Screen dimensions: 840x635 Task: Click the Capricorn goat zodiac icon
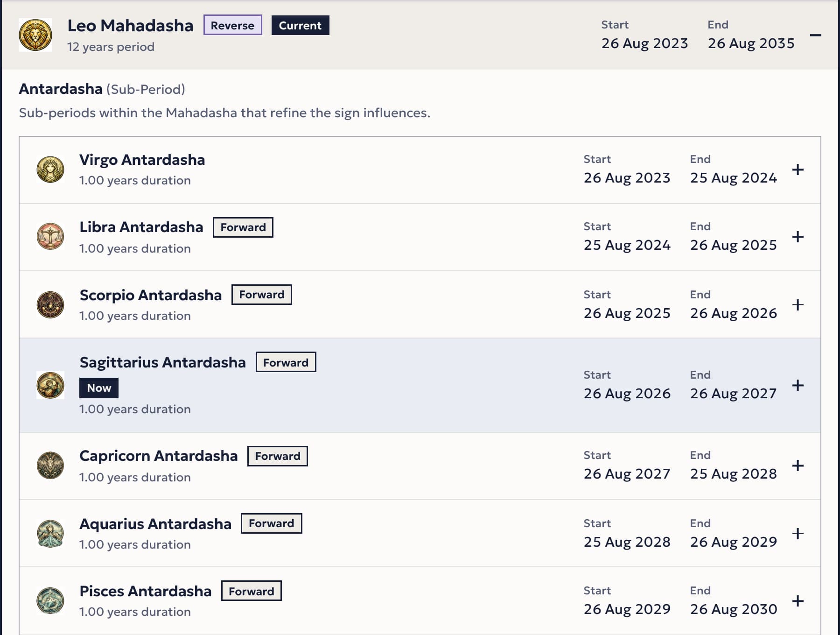tap(50, 466)
